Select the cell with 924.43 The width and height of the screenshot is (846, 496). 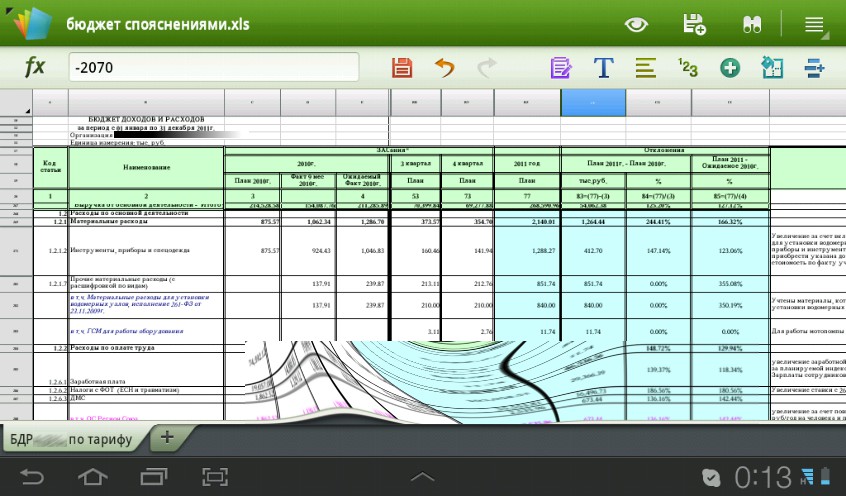(308, 251)
